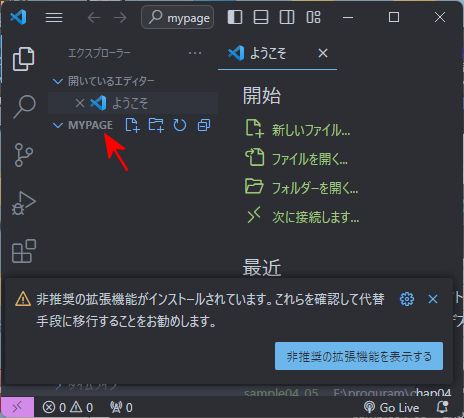Open the Extensions view
This screenshot has height=418, width=464.
[x=24, y=251]
